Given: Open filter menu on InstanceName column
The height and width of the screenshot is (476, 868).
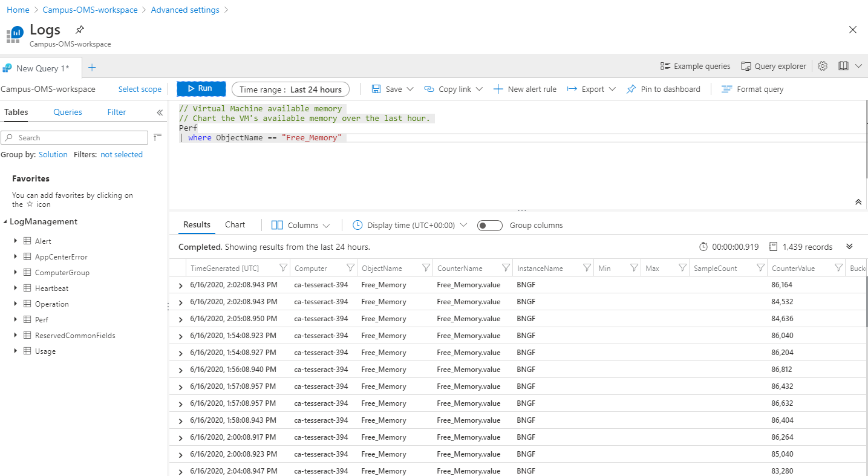Looking at the screenshot, I should point(586,268).
